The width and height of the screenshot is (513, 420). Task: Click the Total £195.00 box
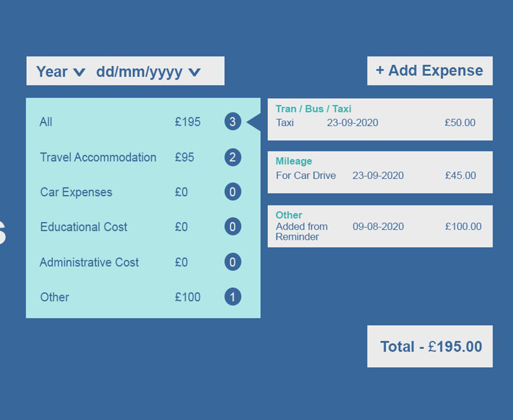(x=430, y=347)
